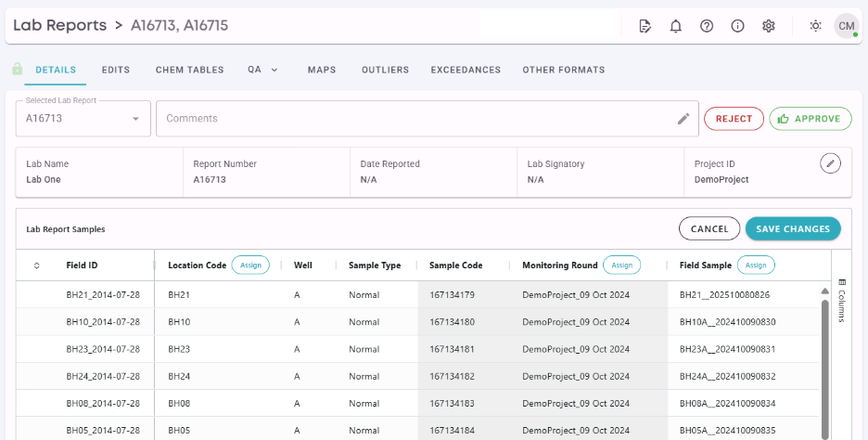The height and width of the screenshot is (440, 868).
Task: Expand the Selected Lab Report dropdown
Action: (x=135, y=119)
